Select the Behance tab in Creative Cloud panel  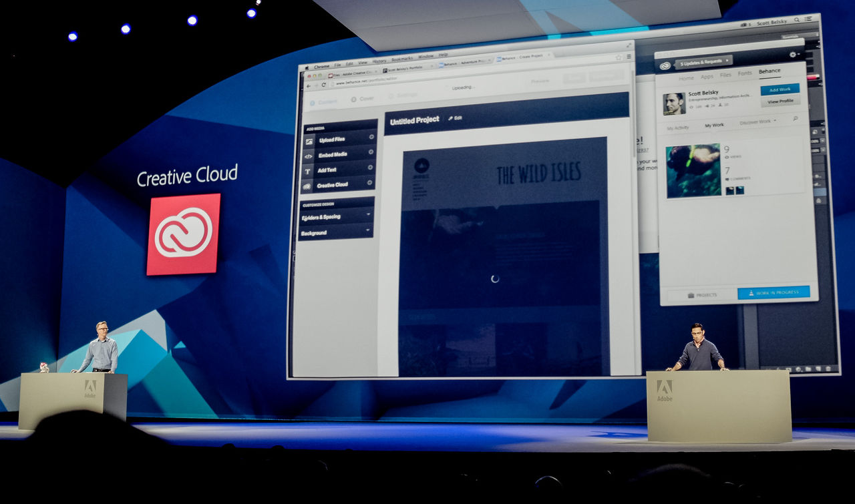coord(769,71)
